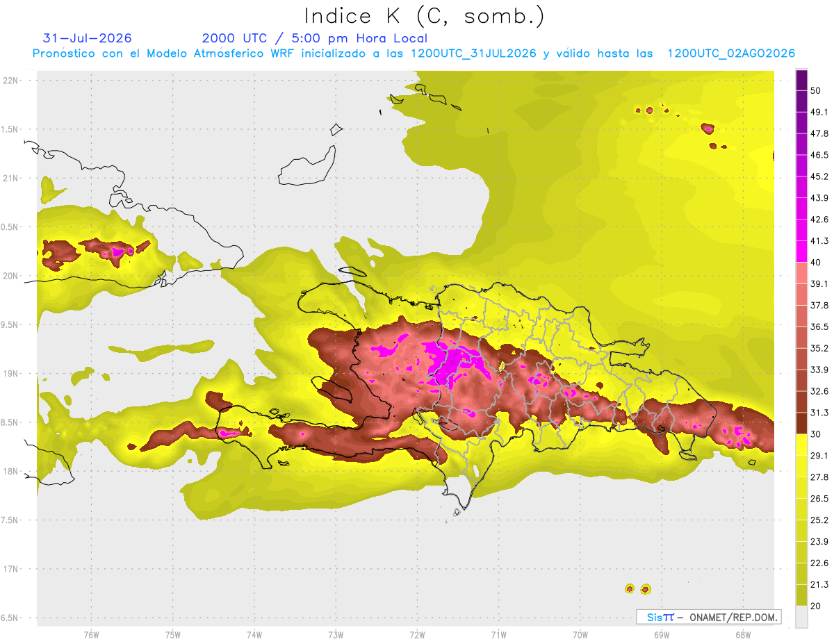Image resolution: width=834 pixels, height=644 pixels.
Task: Click the legend value '32.6'
Action: pos(820,391)
